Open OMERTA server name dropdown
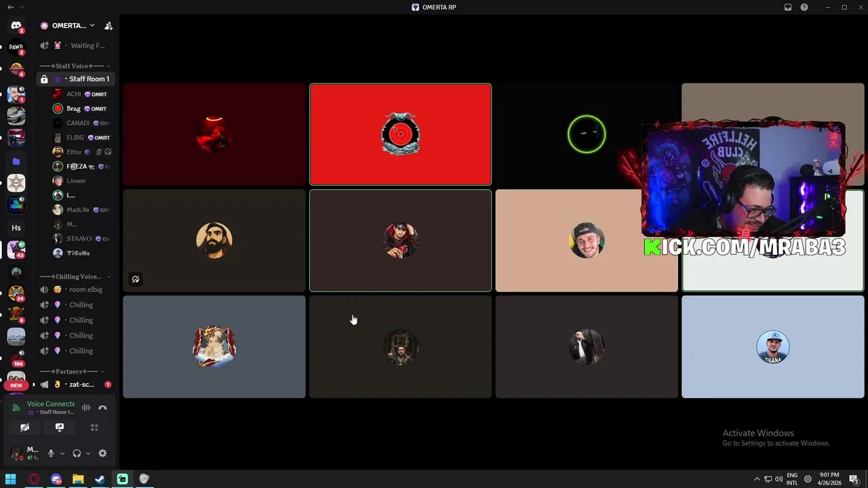This screenshot has width=868, height=488. 68,26
